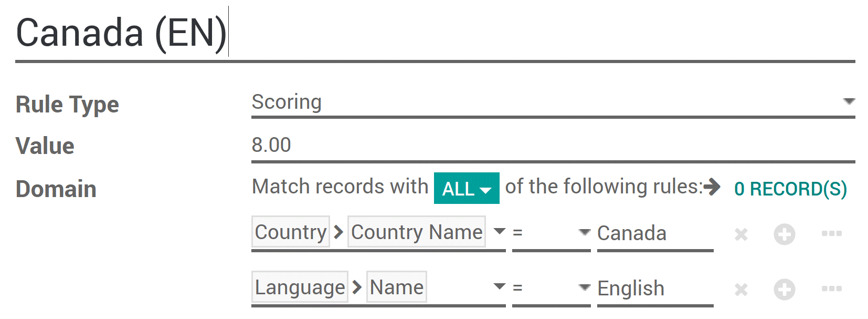Select the Language field chip
Viewport: 868px width, 319px height.
click(300, 287)
